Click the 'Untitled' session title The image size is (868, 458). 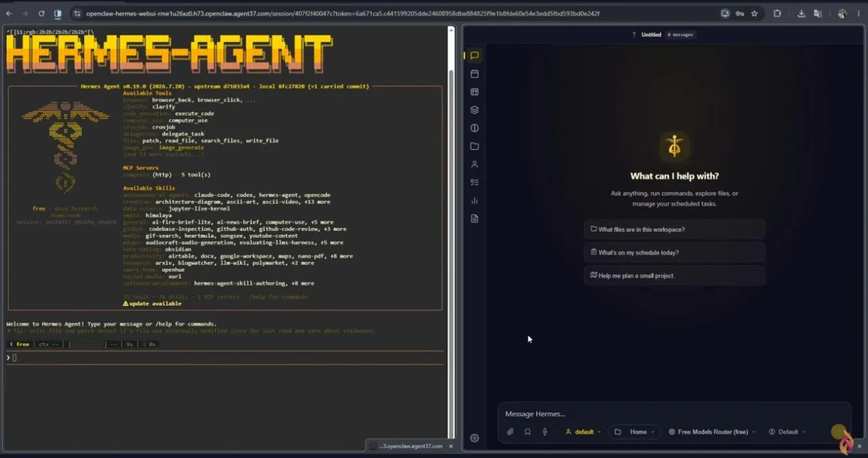(651, 35)
